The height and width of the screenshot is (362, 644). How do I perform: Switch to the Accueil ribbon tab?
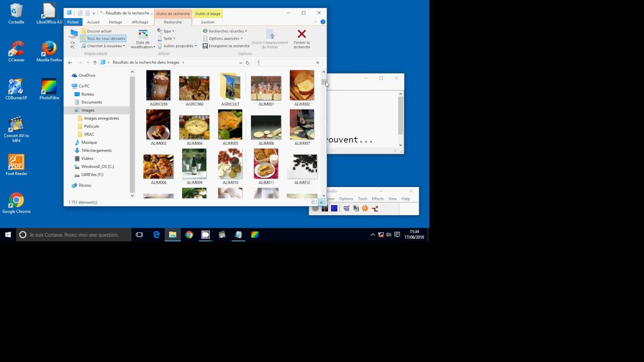[93, 22]
